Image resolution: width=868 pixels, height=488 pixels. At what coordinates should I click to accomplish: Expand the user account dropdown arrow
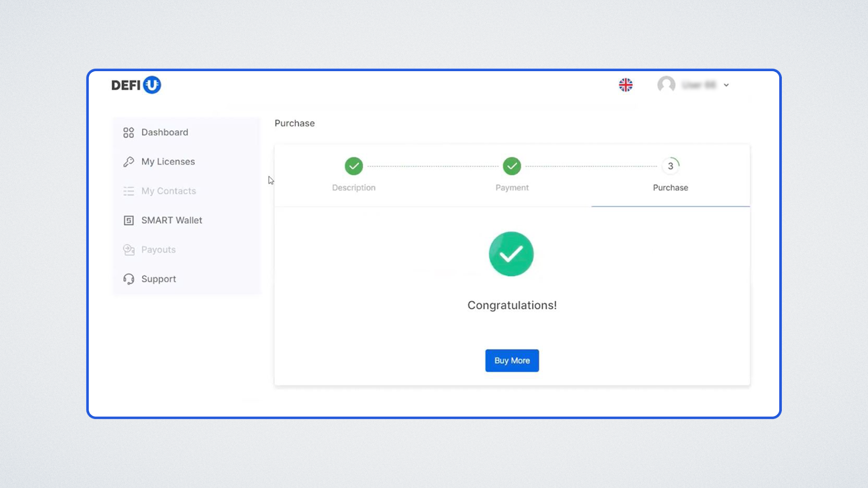point(726,85)
